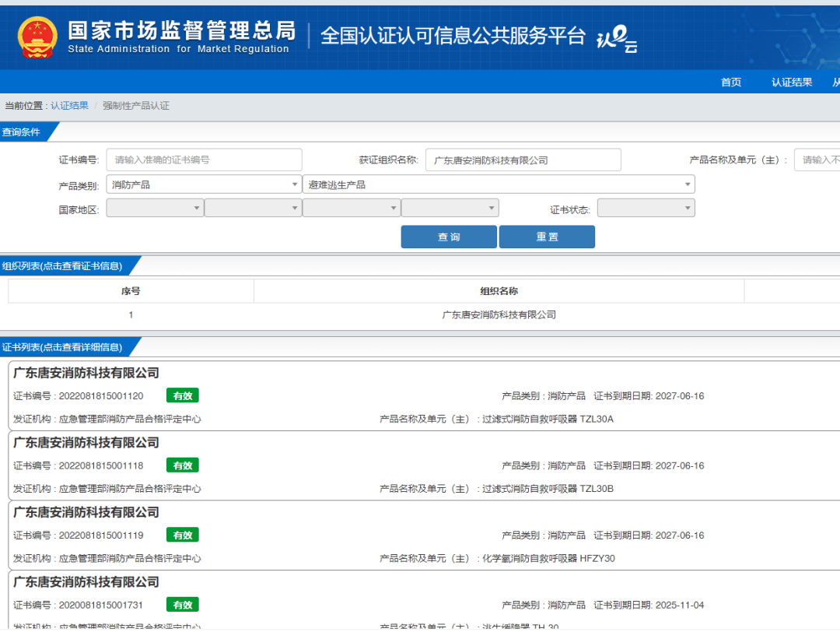The width and height of the screenshot is (840, 632).
Task: Click 有效 badge for certificate 2020081815001731
Action: pyautogui.click(x=183, y=605)
